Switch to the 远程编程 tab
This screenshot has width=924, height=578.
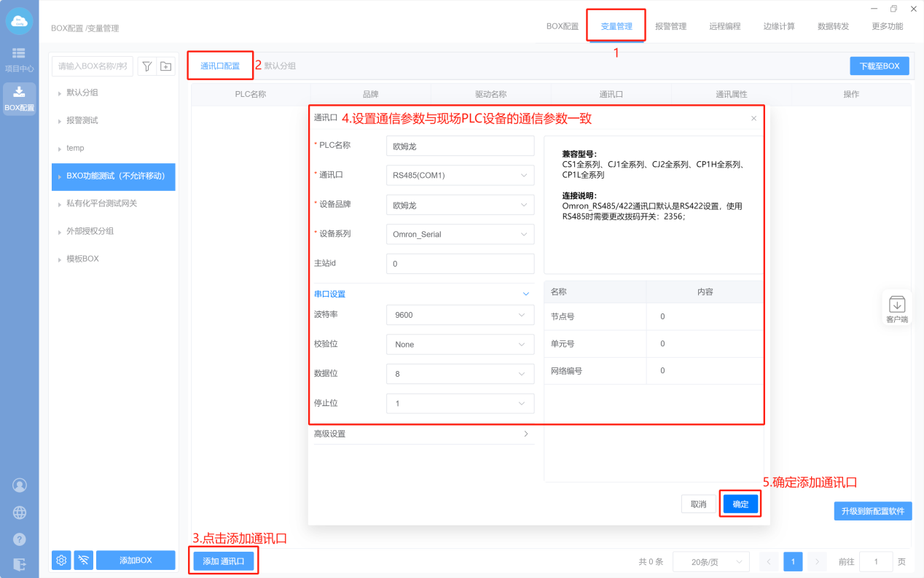pyautogui.click(x=724, y=26)
